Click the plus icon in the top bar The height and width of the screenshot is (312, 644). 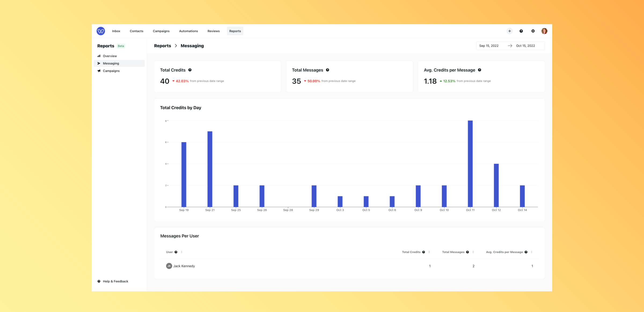[510, 31]
